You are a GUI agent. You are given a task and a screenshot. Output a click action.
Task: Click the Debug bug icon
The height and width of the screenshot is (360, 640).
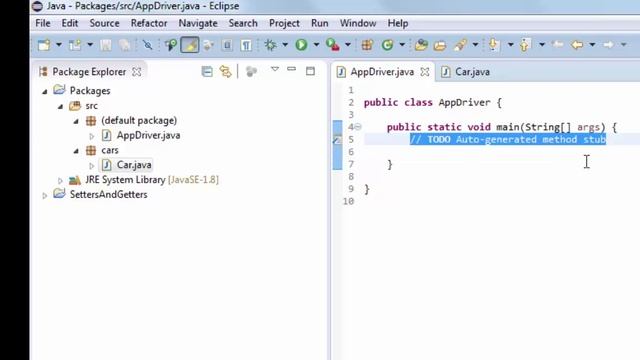[270, 44]
